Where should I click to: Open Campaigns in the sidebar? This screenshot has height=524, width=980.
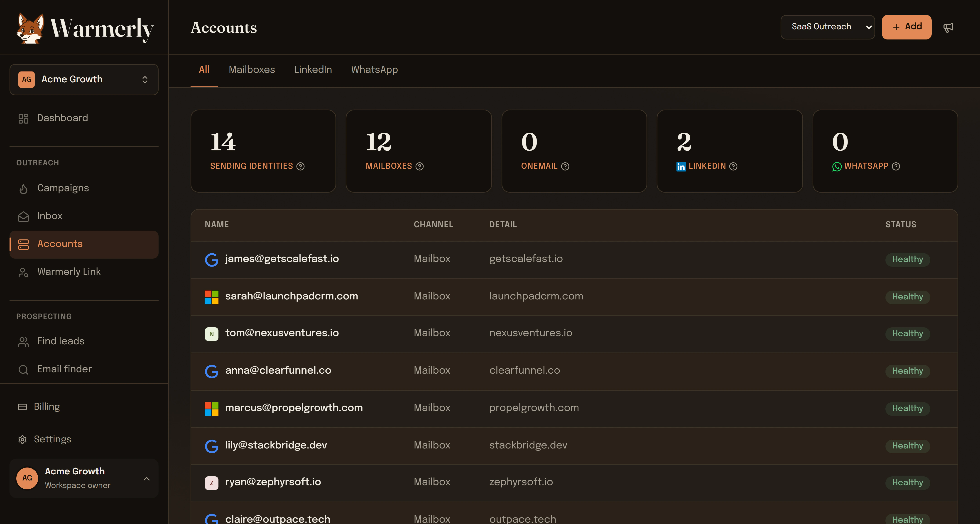pos(84,188)
